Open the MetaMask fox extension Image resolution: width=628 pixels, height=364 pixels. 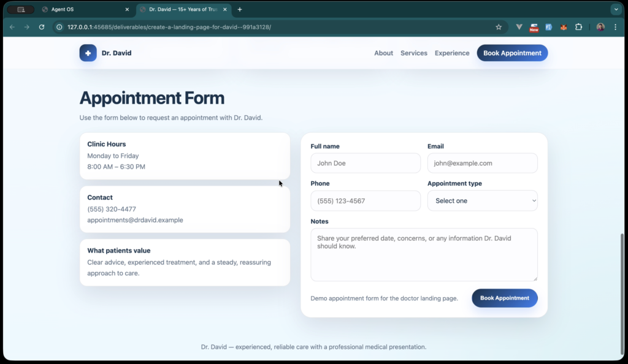(x=564, y=27)
